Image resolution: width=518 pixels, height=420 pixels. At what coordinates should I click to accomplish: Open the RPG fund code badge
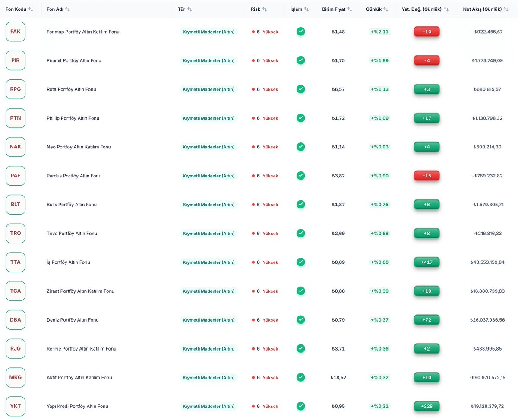tap(16, 89)
